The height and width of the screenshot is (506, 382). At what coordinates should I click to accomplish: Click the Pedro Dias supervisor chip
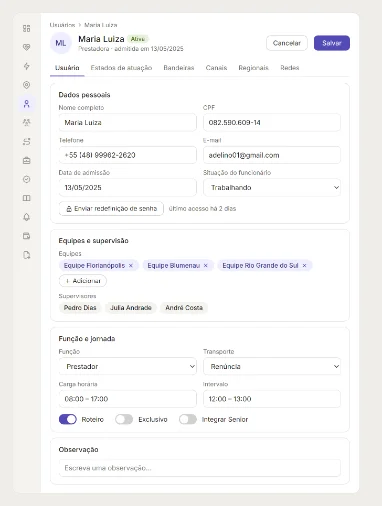tap(80, 307)
